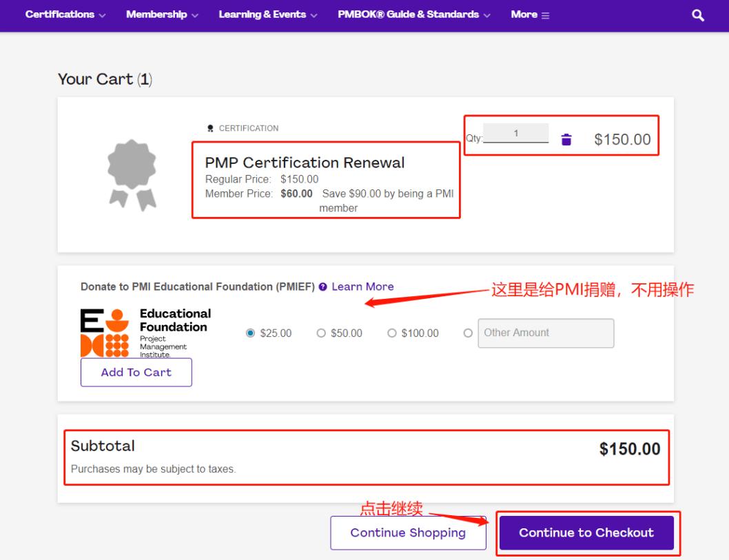The image size is (729, 560).
Task: Click Add To Cart donation button
Action: click(136, 373)
